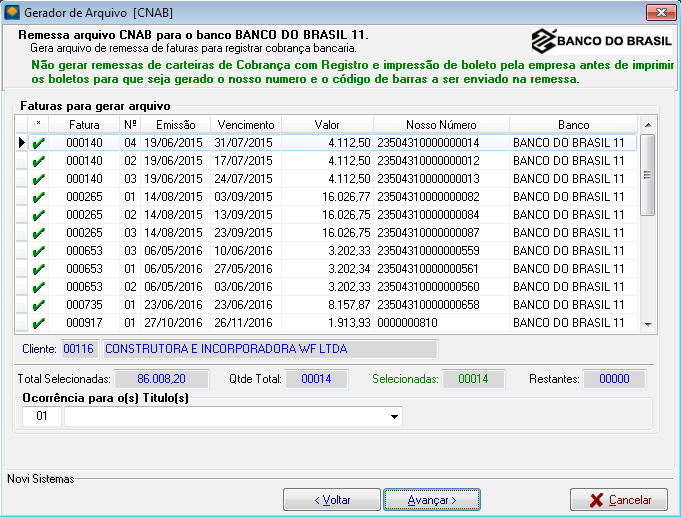The width and height of the screenshot is (681, 517).
Task: Click the Voltar button
Action: click(332, 500)
